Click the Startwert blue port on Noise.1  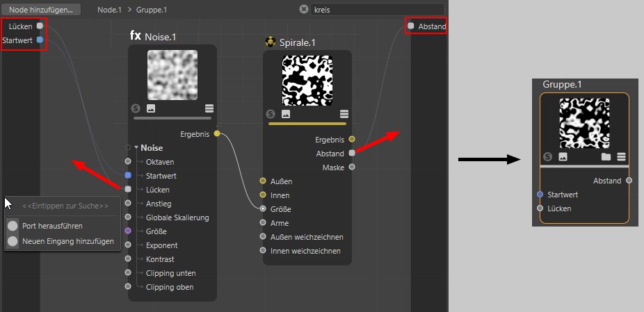point(128,175)
